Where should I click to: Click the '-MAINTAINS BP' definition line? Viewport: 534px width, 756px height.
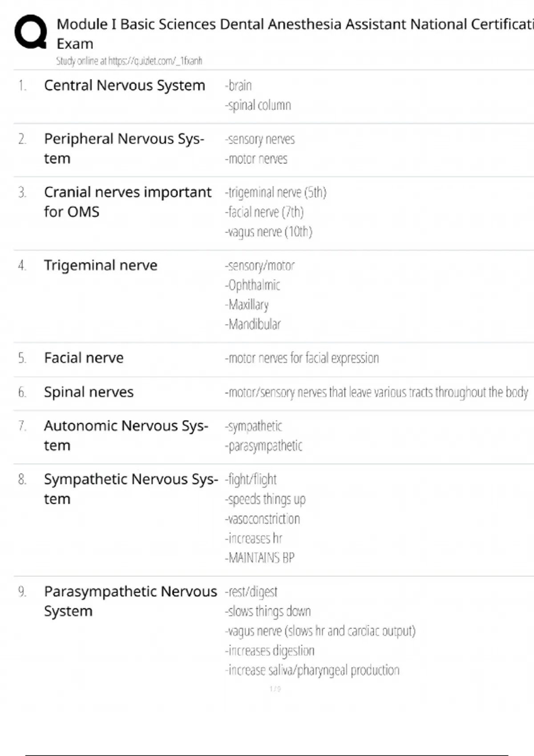(x=260, y=558)
